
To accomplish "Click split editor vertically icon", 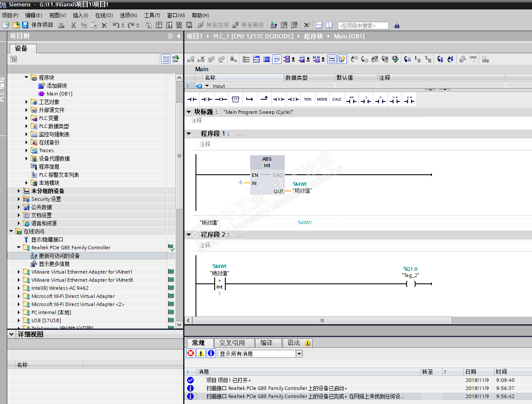I will click(x=329, y=25).
